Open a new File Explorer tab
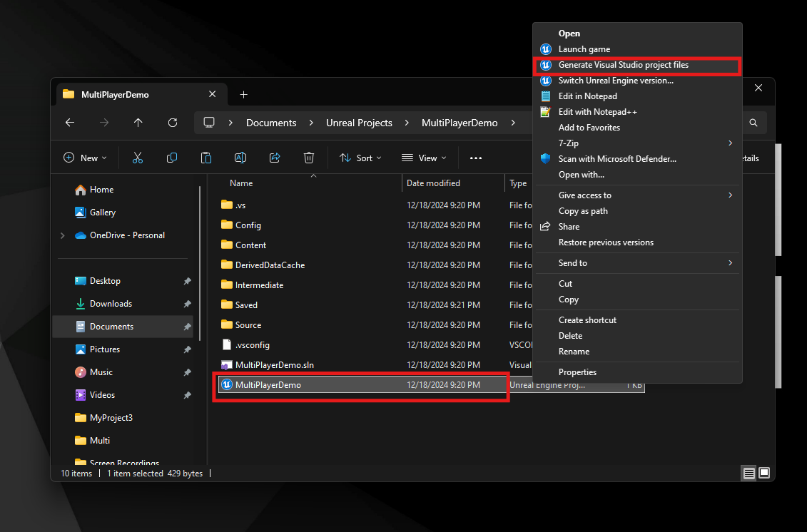 [243, 94]
